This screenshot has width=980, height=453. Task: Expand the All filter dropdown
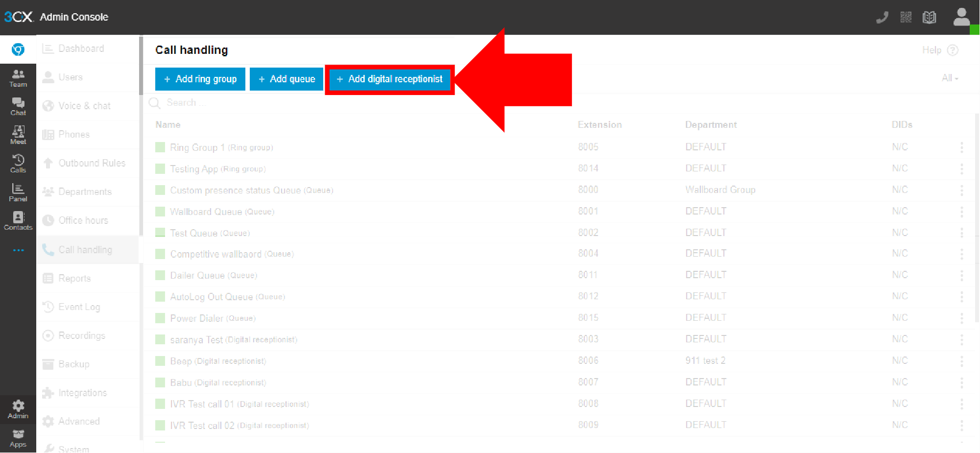[950, 78]
